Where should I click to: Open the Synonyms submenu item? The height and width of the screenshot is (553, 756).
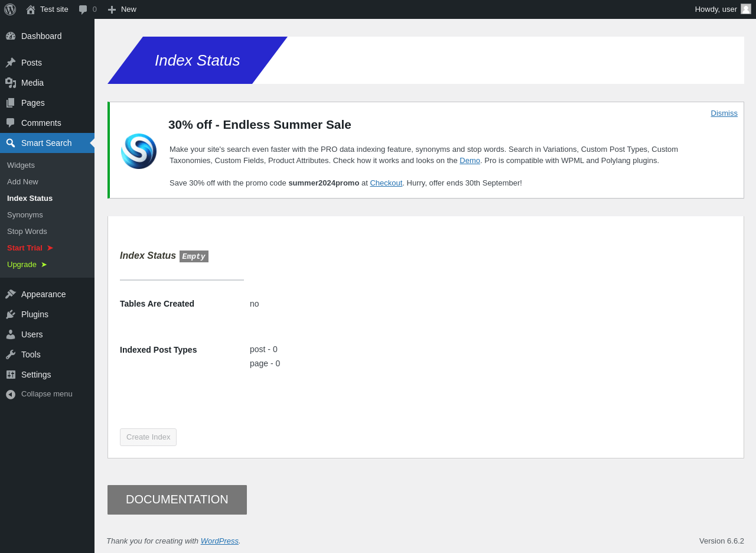[x=25, y=215]
